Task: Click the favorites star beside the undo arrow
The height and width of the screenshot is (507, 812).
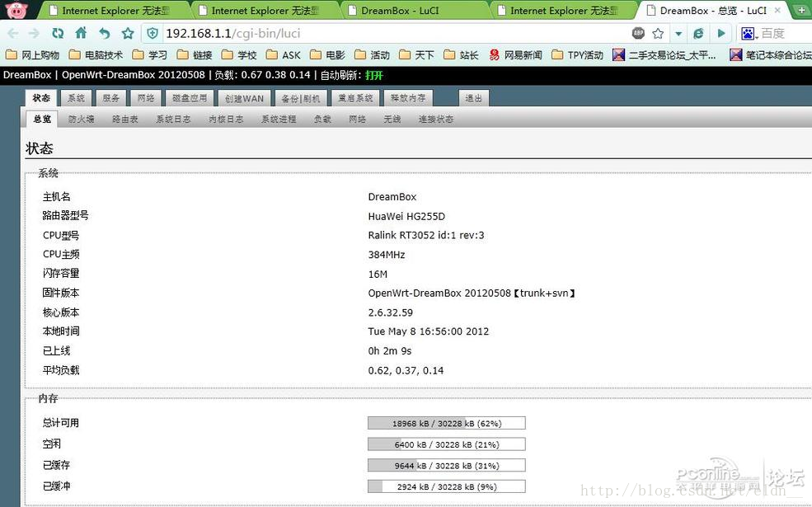Action: (x=128, y=34)
